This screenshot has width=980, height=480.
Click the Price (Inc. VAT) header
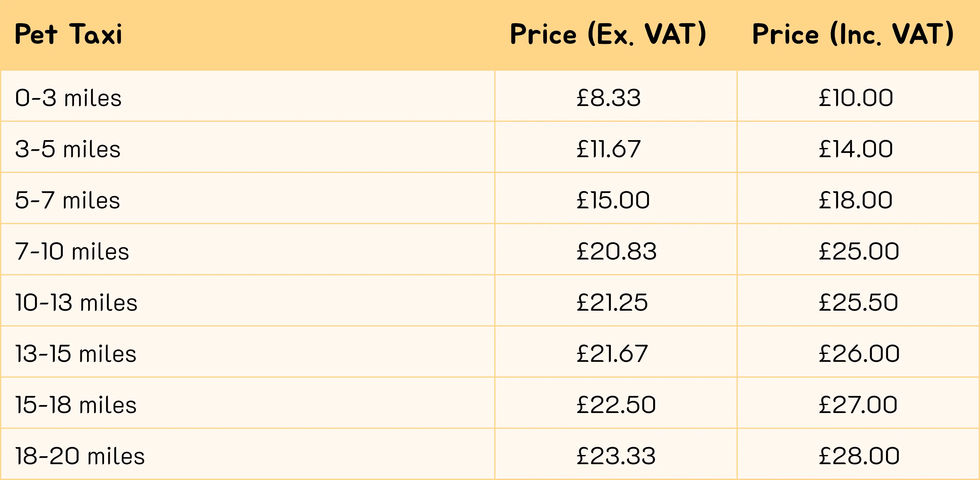[853, 34]
